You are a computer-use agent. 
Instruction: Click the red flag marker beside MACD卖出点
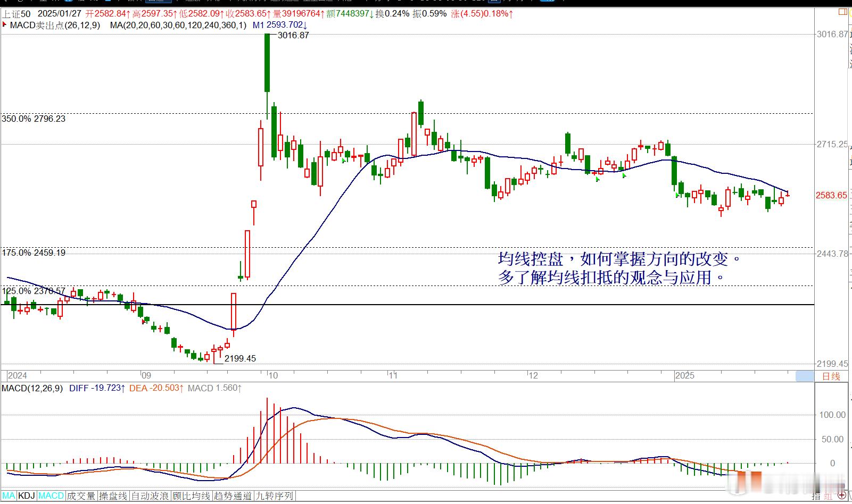(x=5, y=24)
